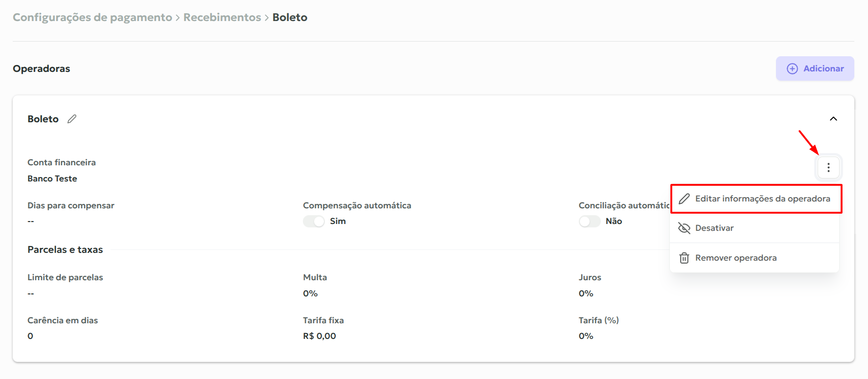Go to Configurações de pagamento breadcrumb
This screenshot has width=868, height=379.
92,18
